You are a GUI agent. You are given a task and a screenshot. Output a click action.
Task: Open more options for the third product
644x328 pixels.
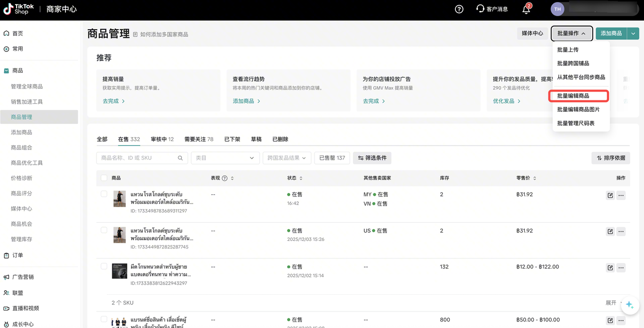point(621,268)
